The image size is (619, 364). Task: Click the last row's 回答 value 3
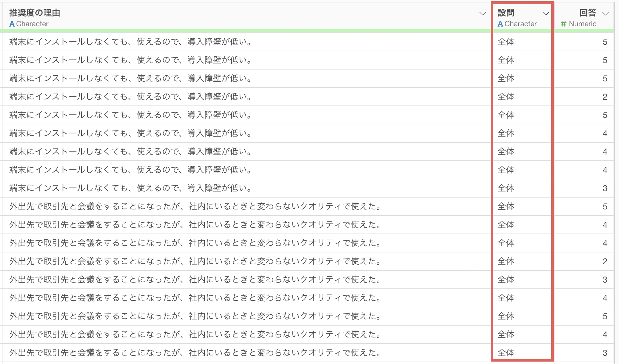[605, 353]
